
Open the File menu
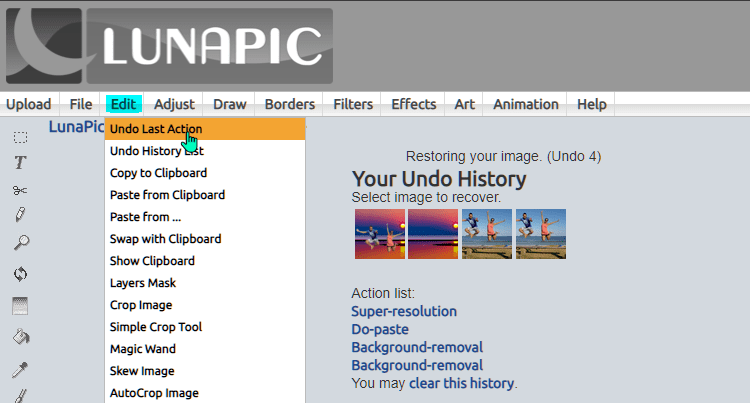tap(80, 104)
